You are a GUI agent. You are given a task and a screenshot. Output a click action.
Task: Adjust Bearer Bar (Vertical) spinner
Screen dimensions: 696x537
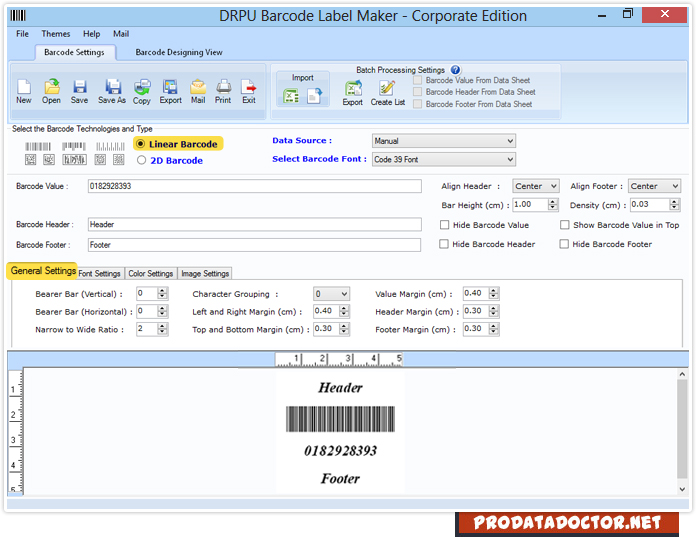(x=162, y=293)
